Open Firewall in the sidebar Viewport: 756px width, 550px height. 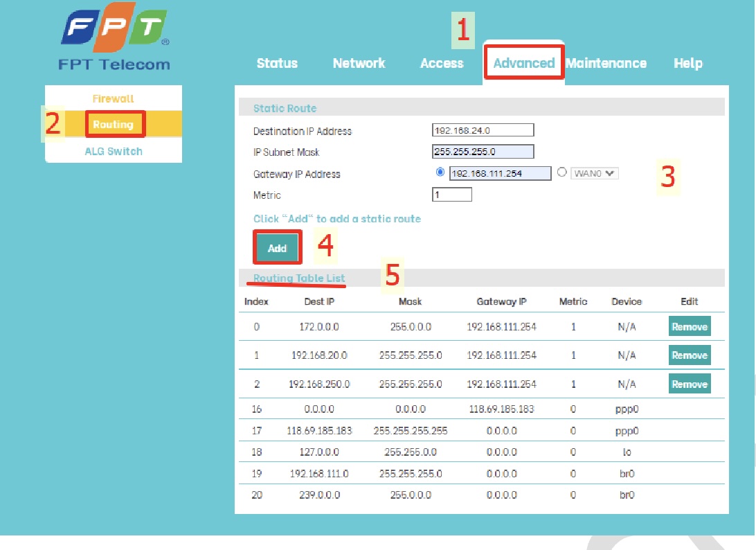coord(113,99)
